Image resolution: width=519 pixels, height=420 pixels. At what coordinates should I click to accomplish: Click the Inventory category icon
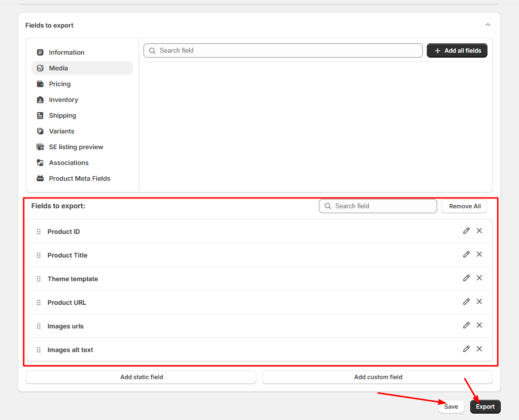tap(40, 99)
